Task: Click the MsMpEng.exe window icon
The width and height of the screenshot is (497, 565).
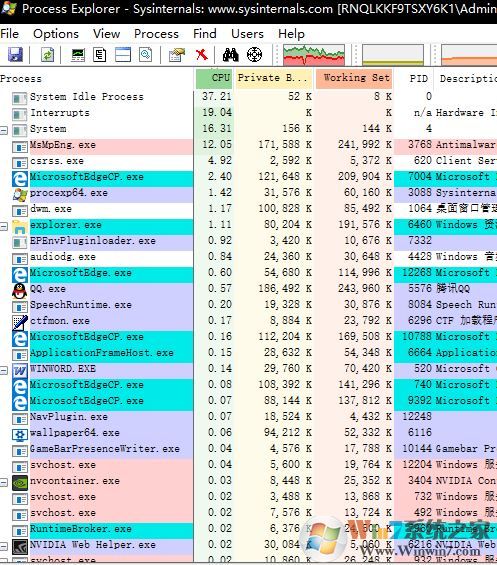Action: 19,146
